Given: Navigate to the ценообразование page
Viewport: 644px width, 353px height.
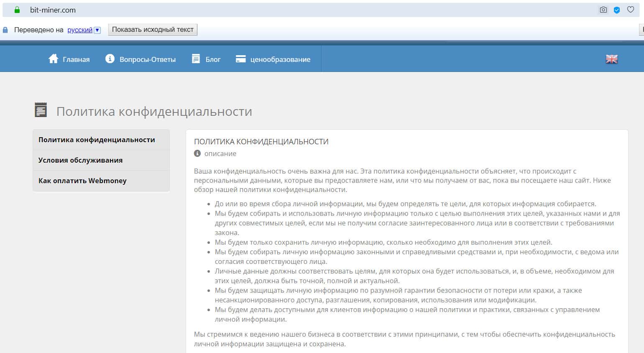Looking at the screenshot, I should pyautogui.click(x=280, y=59).
